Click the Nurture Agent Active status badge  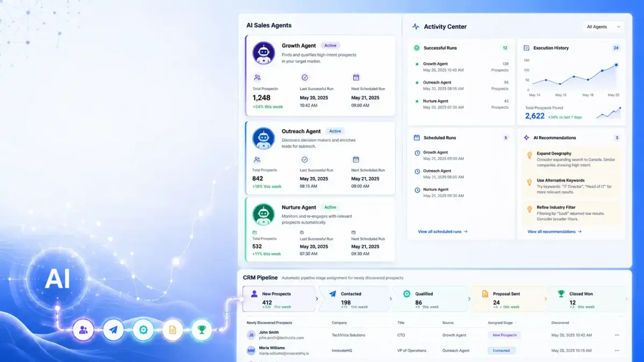(331, 207)
